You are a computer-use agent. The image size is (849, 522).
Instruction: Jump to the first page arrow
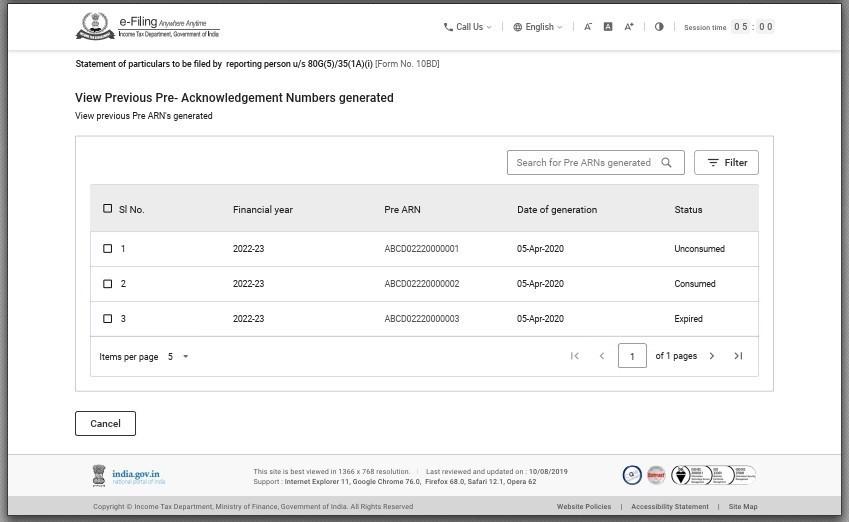click(x=575, y=356)
